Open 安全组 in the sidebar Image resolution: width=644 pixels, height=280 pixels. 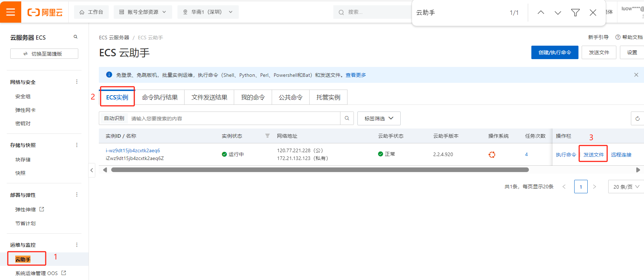pyautogui.click(x=23, y=96)
